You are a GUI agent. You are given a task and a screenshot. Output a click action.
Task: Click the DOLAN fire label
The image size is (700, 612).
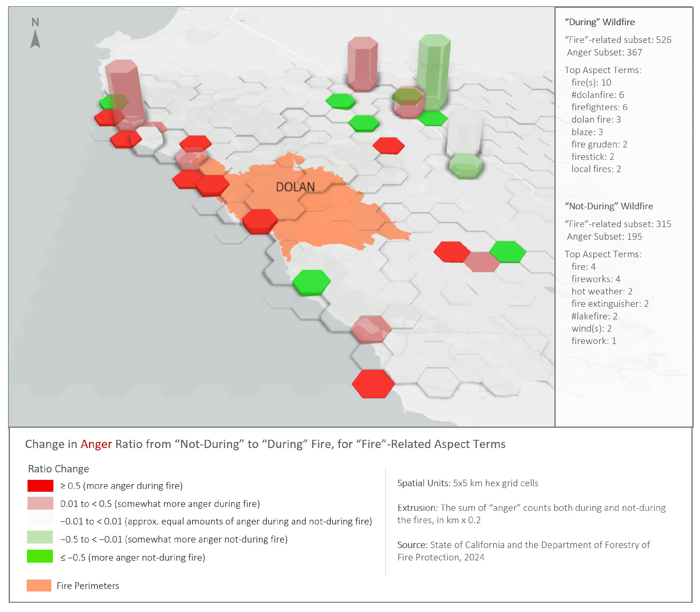(x=295, y=187)
